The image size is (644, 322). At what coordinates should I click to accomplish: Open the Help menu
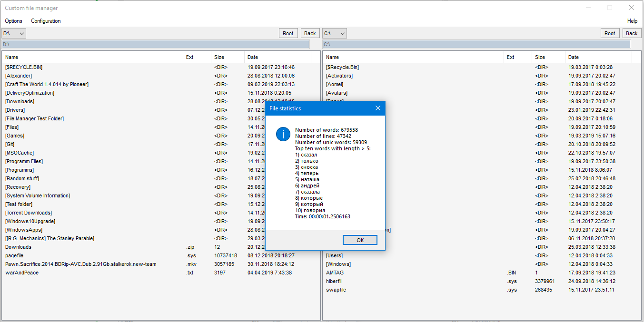632,21
